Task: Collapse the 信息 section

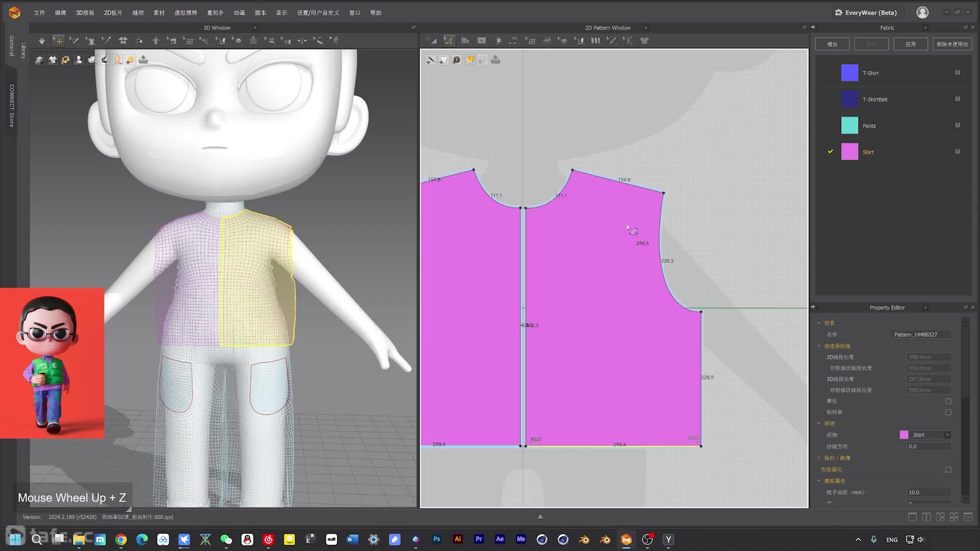Action: pyautogui.click(x=819, y=323)
